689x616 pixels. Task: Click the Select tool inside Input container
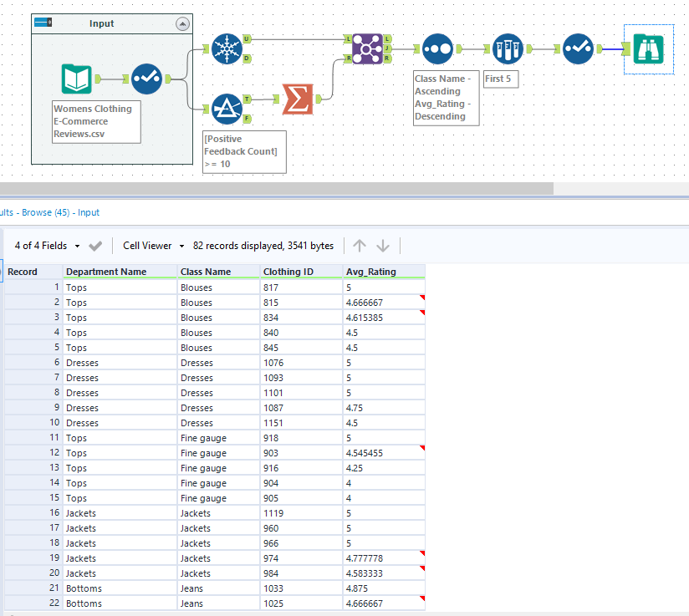point(146,79)
